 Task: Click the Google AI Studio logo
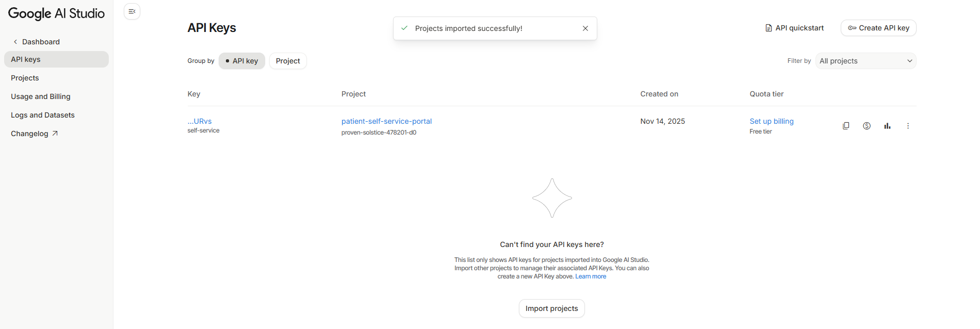click(56, 13)
